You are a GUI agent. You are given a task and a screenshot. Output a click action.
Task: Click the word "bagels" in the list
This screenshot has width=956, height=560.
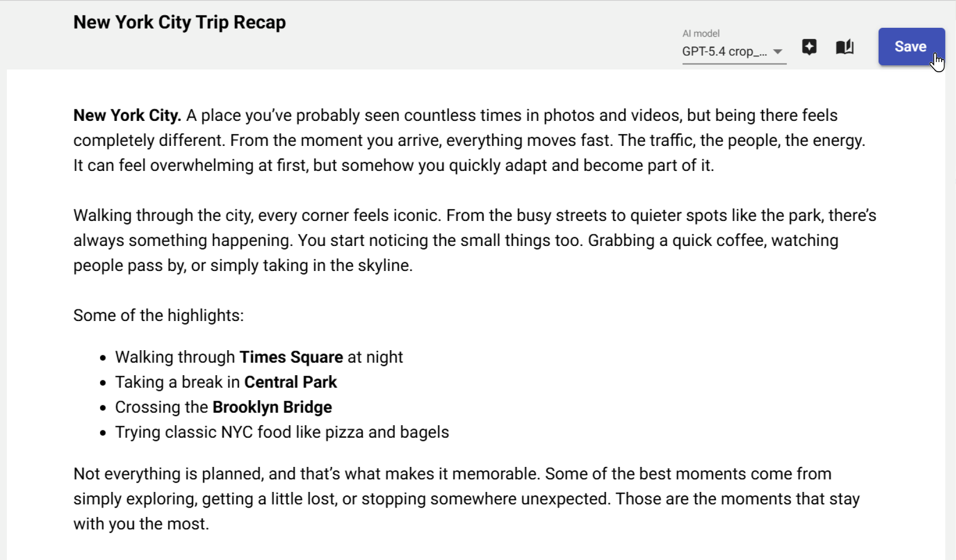(x=424, y=432)
